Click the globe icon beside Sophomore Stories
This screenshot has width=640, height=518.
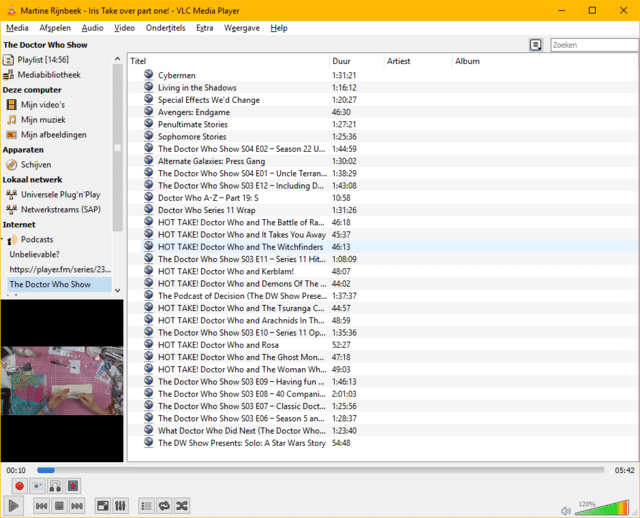149,136
